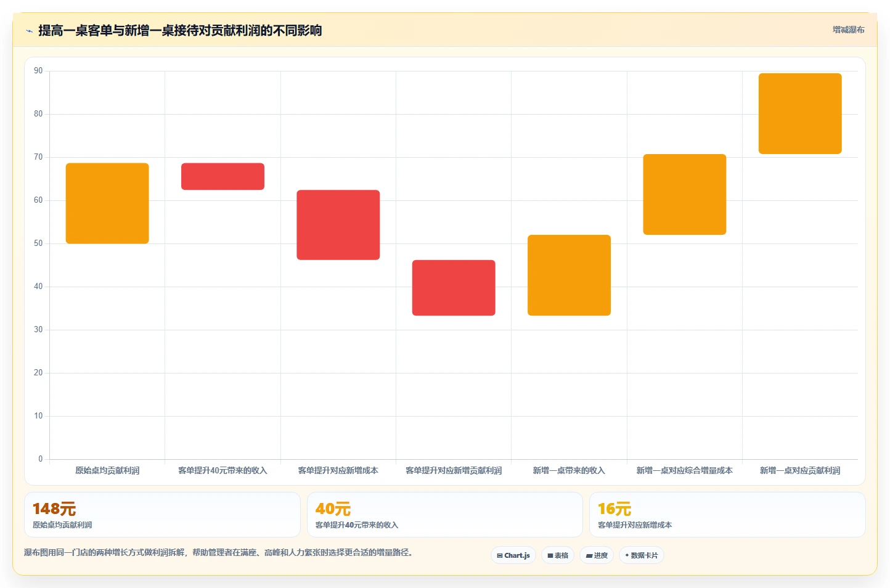Click the 增减瀑布 badge in header
890x588 pixels.
tap(848, 30)
